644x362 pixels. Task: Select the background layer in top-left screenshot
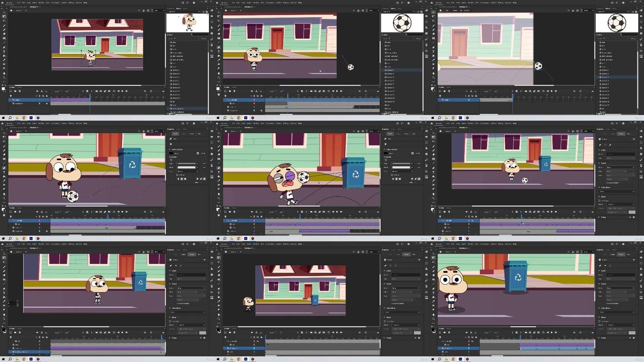(29, 103)
